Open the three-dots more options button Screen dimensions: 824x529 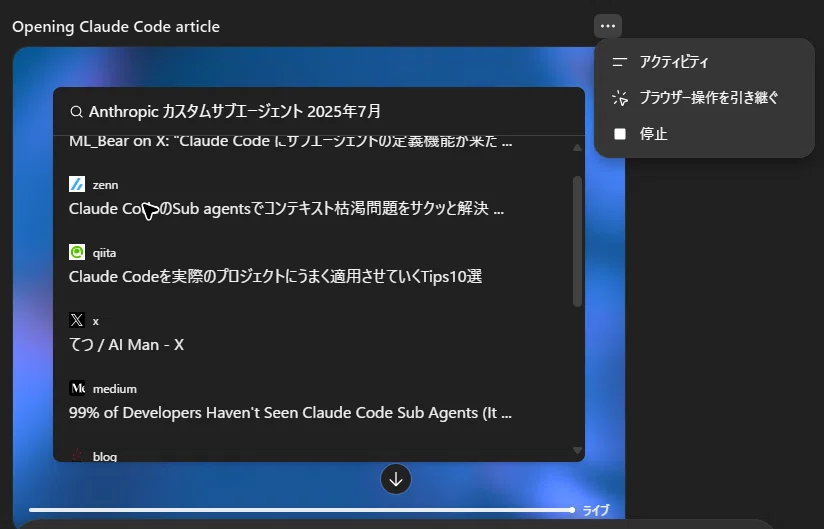tap(608, 26)
